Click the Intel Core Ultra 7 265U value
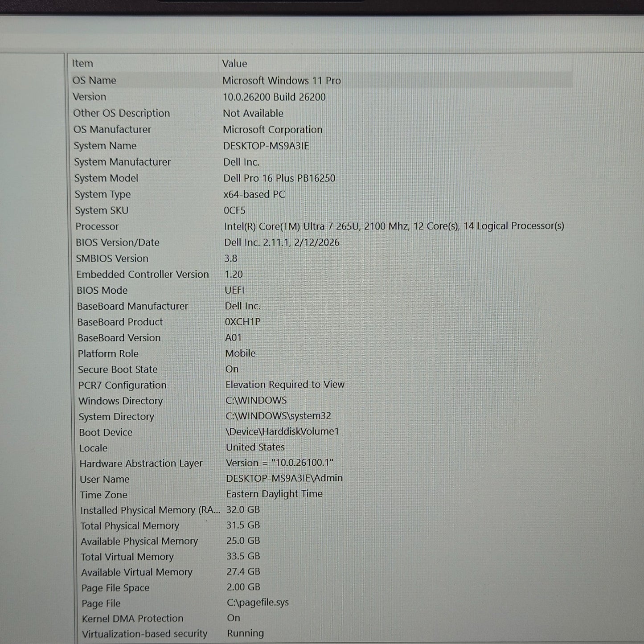Viewport: 644px width, 644px height. [x=394, y=226]
